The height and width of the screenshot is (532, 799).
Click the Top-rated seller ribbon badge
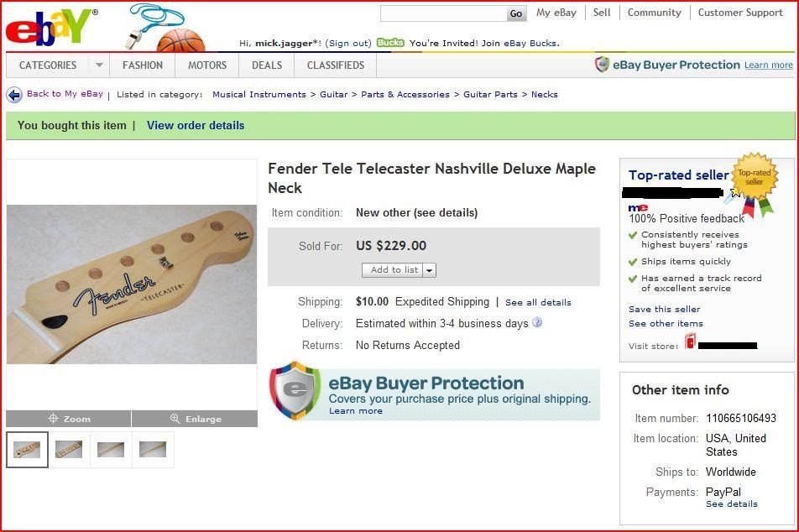(755, 184)
